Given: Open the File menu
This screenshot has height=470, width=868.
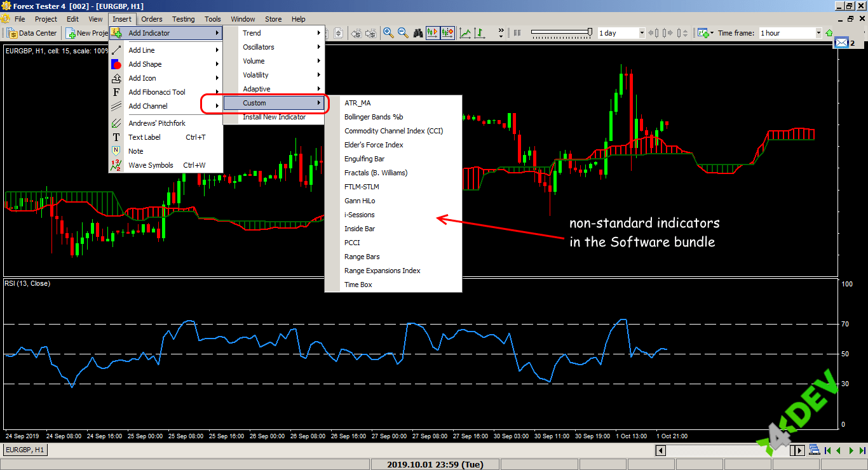Looking at the screenshot, I should tap(20, 19).
